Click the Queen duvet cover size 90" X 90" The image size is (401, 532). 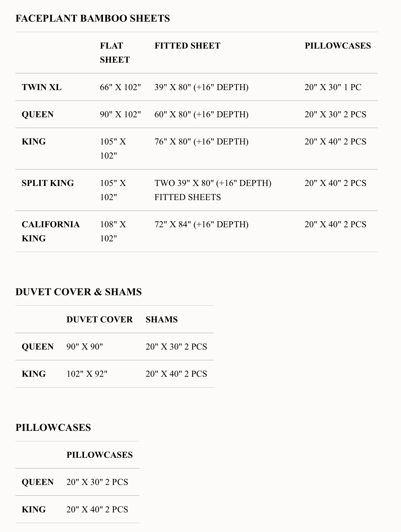click(x=85, y=347)
